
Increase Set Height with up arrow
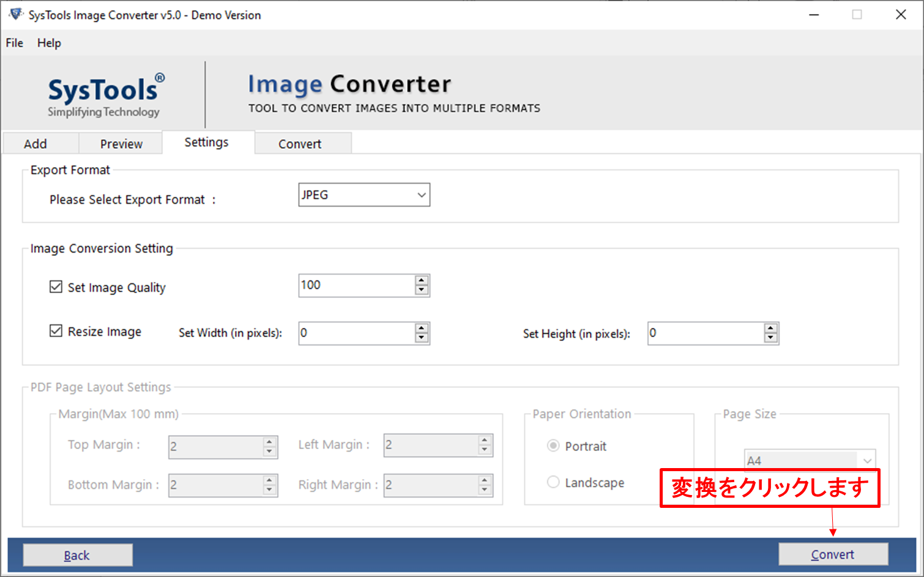[771, 329]
